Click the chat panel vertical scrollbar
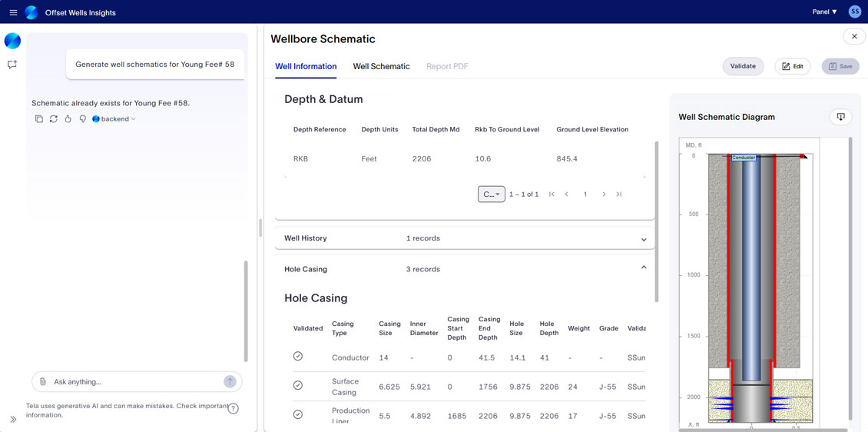This screenshot has width=868, height=432. pos(246,311)
